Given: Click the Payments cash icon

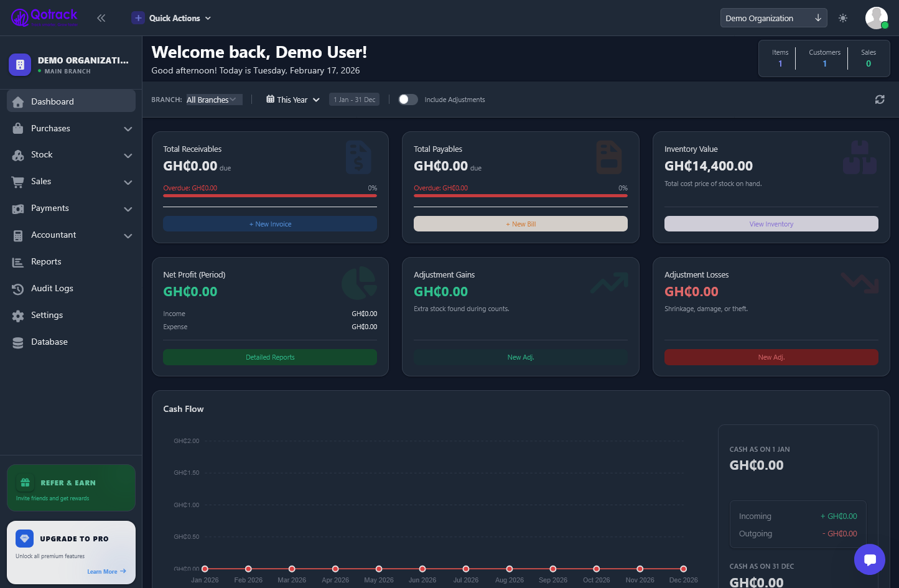Looking at the screenshot, I should pyautogui.click(x=18, y=208).
